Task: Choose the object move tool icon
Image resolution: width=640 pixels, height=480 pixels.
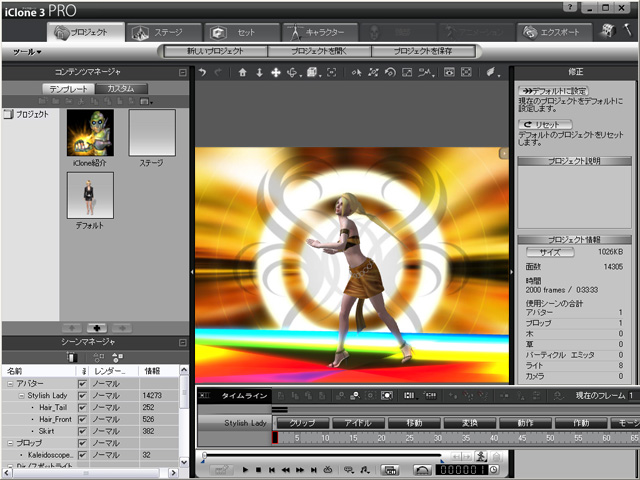Action: 373,73
